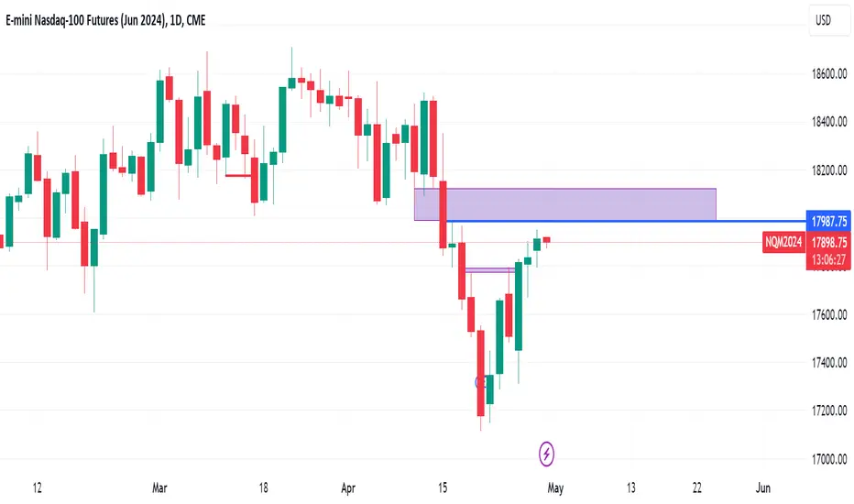This screenshot has height=504, width=854.
Task: Click the 18600.00 price axis label
Action: click(829, 73)
